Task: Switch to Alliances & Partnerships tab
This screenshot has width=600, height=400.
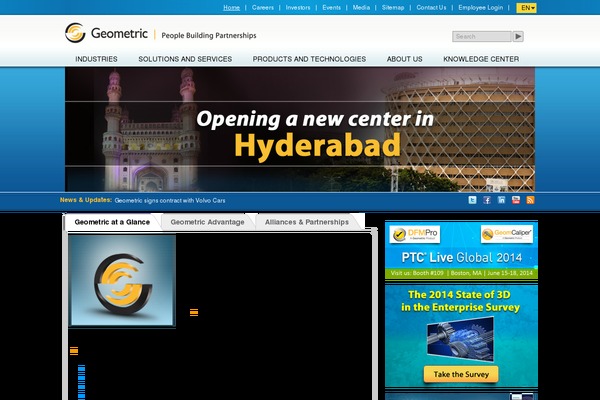Action: (x=306, y=222)
